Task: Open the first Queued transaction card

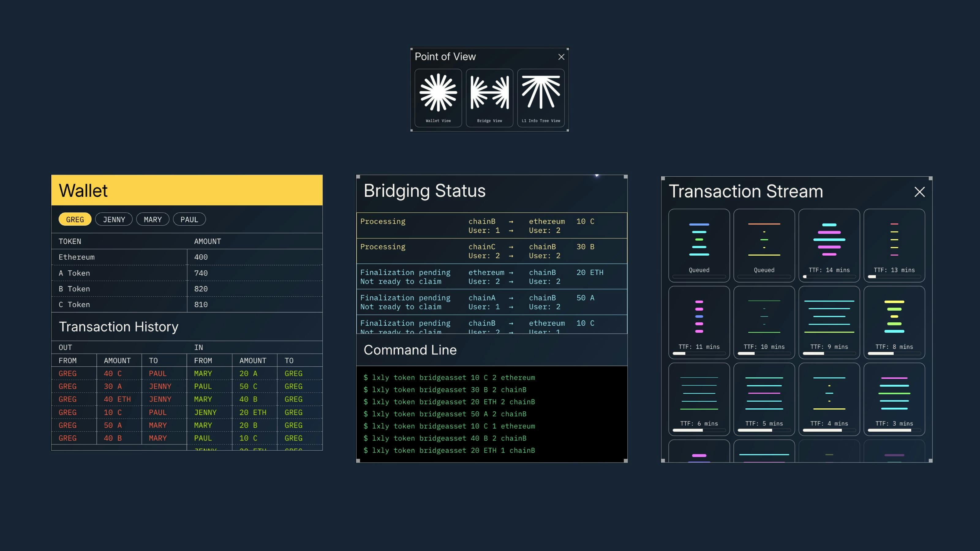Action: (699, 245)
